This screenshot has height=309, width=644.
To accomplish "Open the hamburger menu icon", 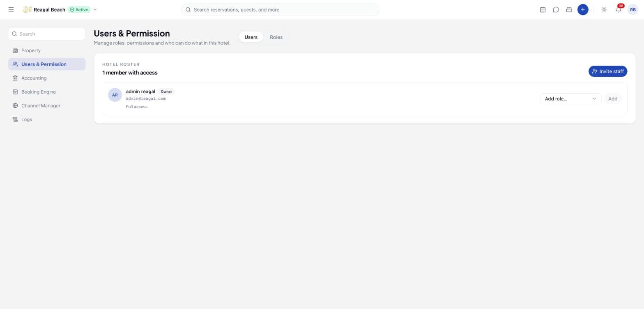I will point(11,9).
